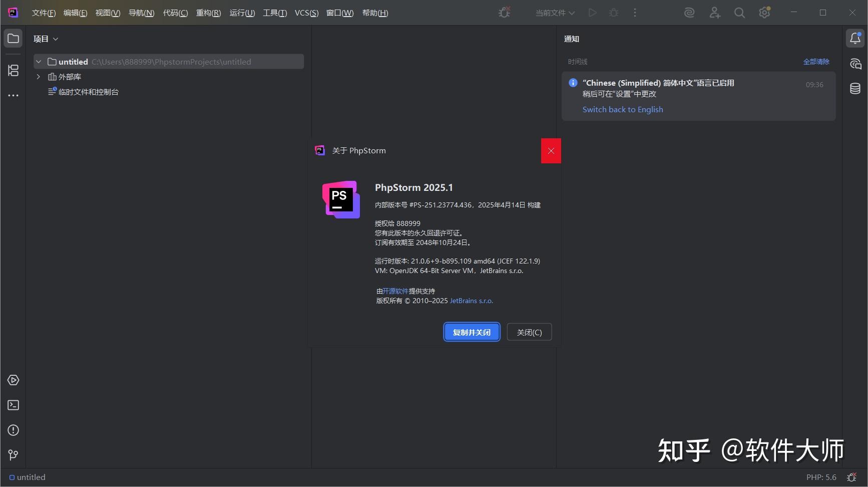The height and width of the screenshot is (487, 868).
Task: Click the Notifications bell icon
Action: pos(855,39)
